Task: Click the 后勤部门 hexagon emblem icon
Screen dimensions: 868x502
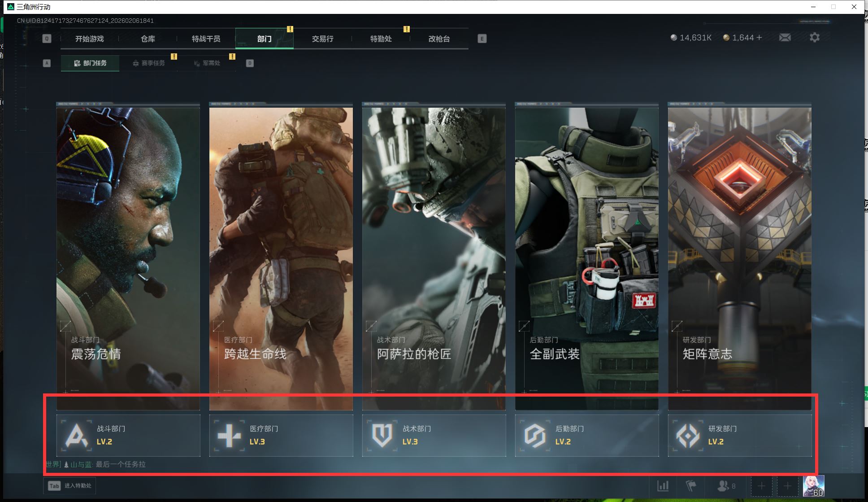Action: coord(535,436)
